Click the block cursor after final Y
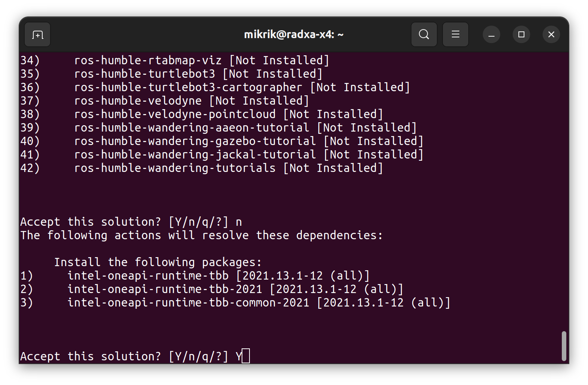This screenshot has height=385, width=588. 246,356
